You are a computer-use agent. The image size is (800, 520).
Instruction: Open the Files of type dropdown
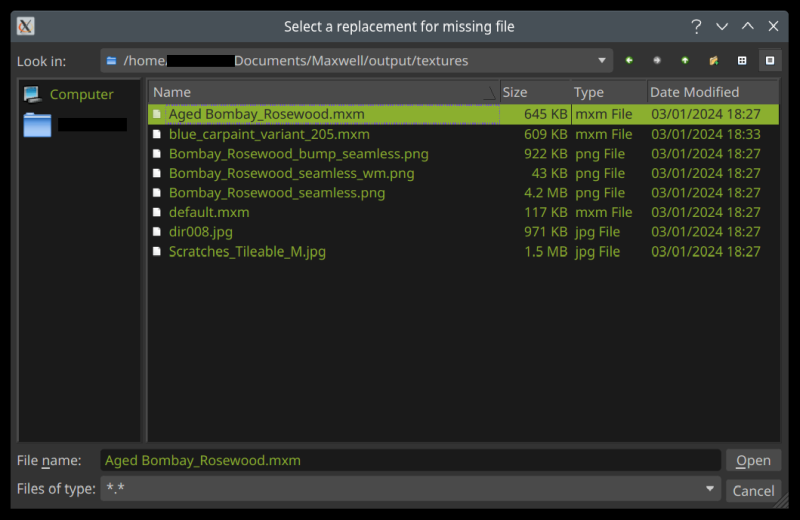click(x=710, y=489)
